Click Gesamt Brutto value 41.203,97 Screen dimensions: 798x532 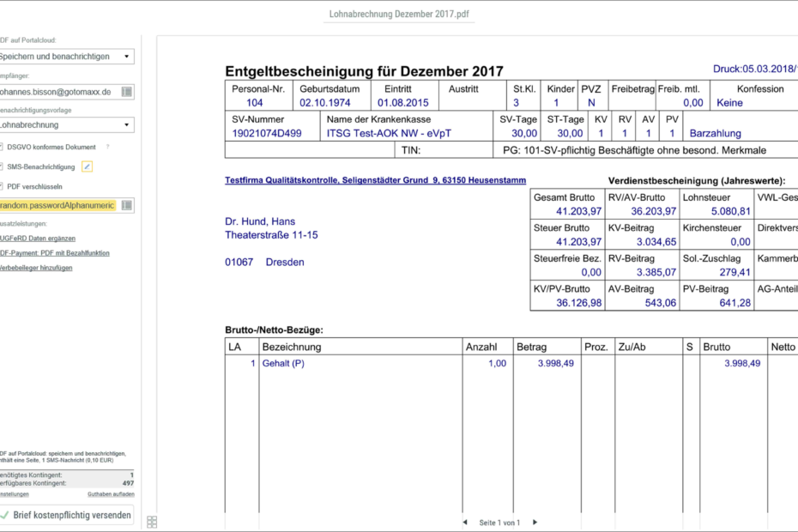click(578, 211)
